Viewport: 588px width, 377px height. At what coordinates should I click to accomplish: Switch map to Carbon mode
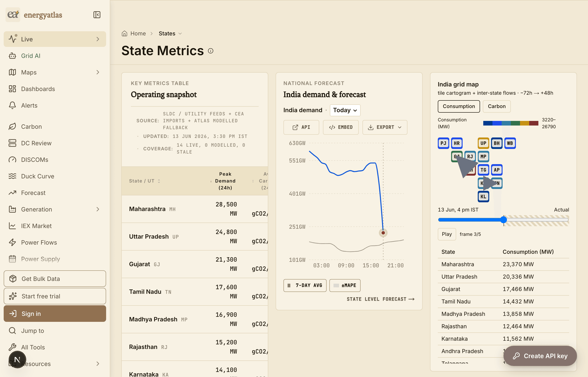pos(497,106)
